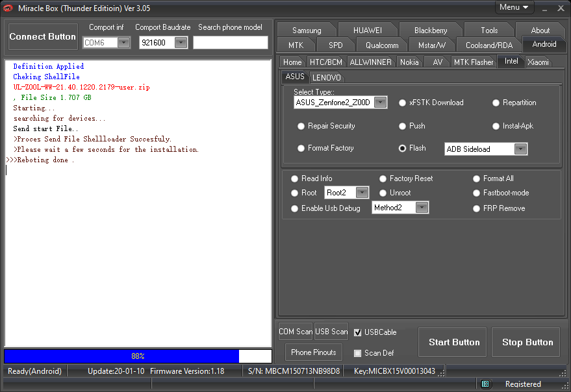Image resolution: width=571 pixels, height=392 pixels.
Task: Open the Mstar/W tab
Action: [x=431, y=45]
